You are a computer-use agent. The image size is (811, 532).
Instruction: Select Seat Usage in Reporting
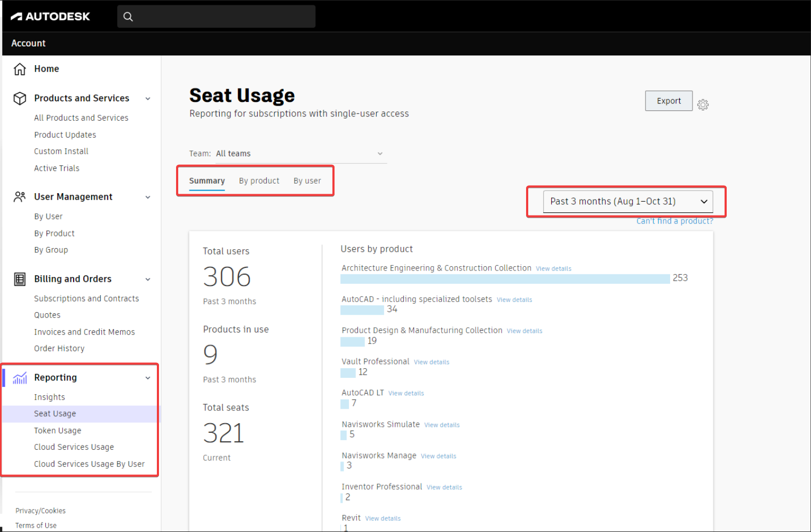tap(80, 414)
